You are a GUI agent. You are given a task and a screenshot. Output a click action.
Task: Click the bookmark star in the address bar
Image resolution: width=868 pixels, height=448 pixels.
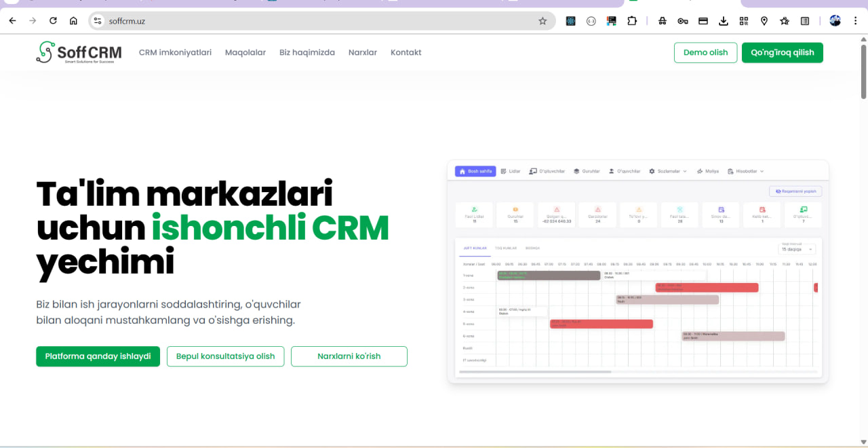542,21
